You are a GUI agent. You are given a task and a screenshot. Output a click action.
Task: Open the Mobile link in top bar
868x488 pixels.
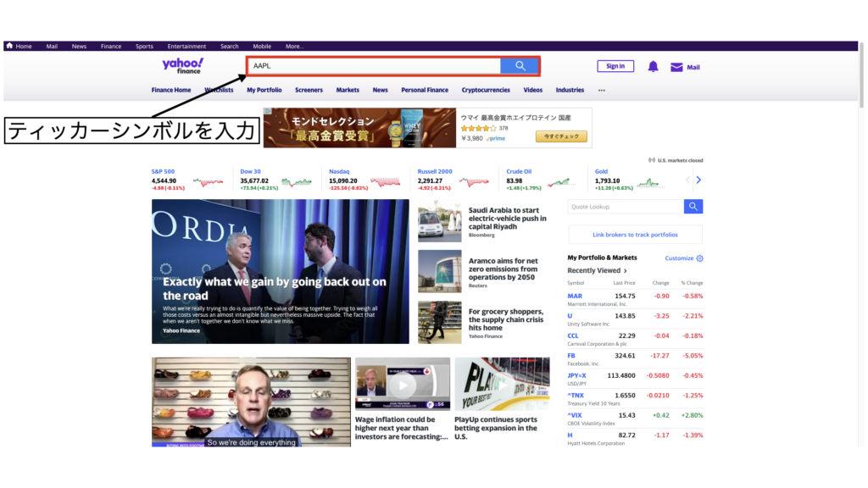pyautogui.click(x=262, y=47)
